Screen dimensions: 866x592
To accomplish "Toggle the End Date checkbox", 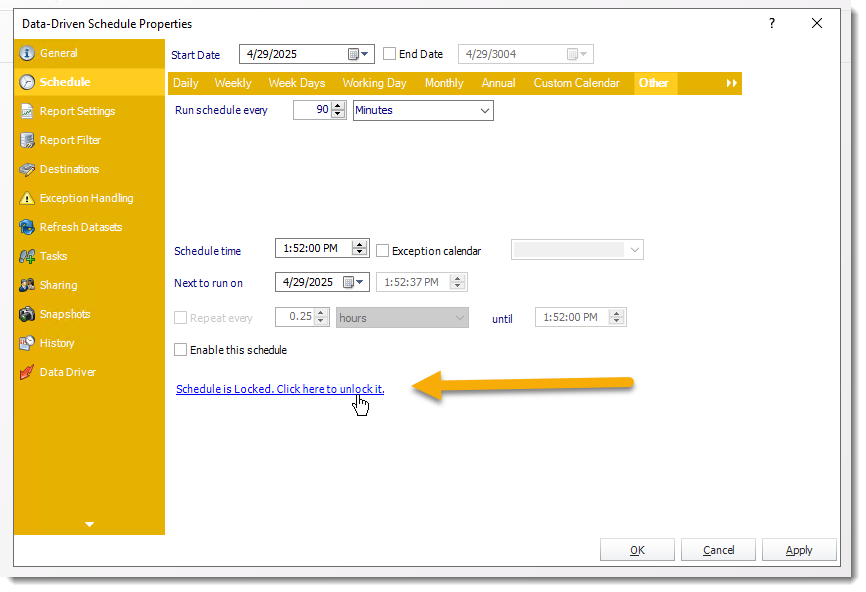I will (x=389, y=54).
